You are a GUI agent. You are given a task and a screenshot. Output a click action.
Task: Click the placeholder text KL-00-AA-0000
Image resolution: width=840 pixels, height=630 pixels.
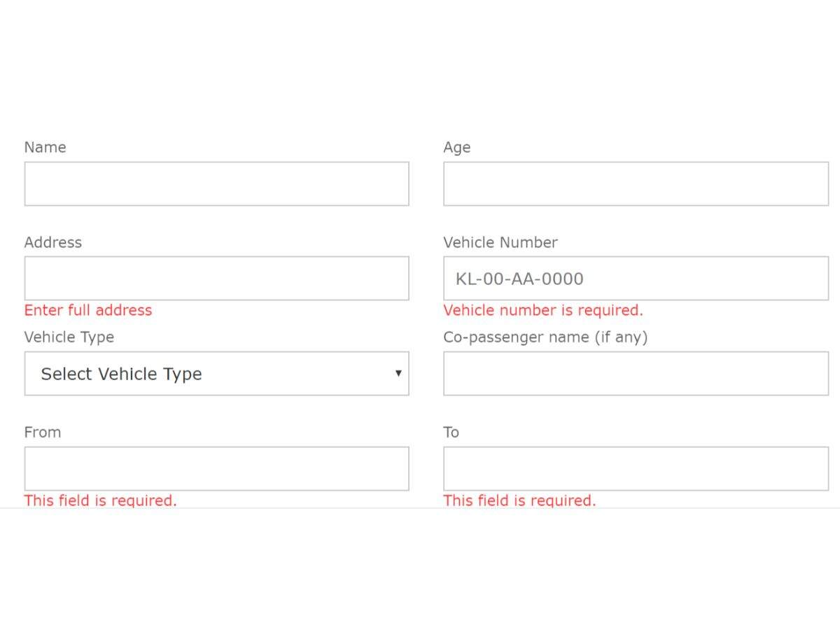(x=520, y=279)
